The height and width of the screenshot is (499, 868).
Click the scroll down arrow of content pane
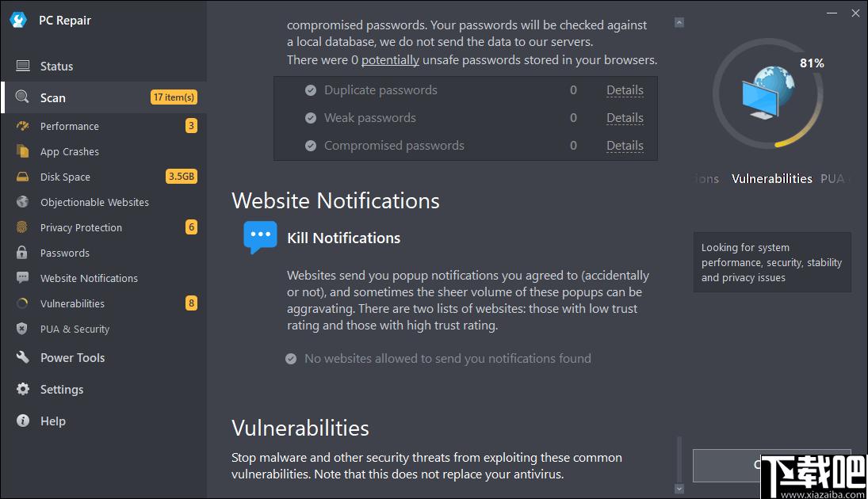coord(679,489)
